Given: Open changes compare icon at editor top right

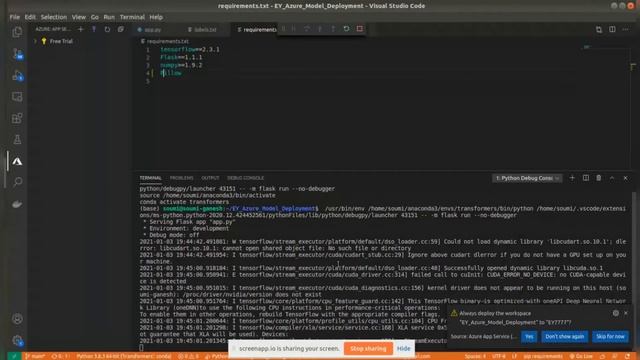Looking at the screenshot, I should [x=599, y=29].
